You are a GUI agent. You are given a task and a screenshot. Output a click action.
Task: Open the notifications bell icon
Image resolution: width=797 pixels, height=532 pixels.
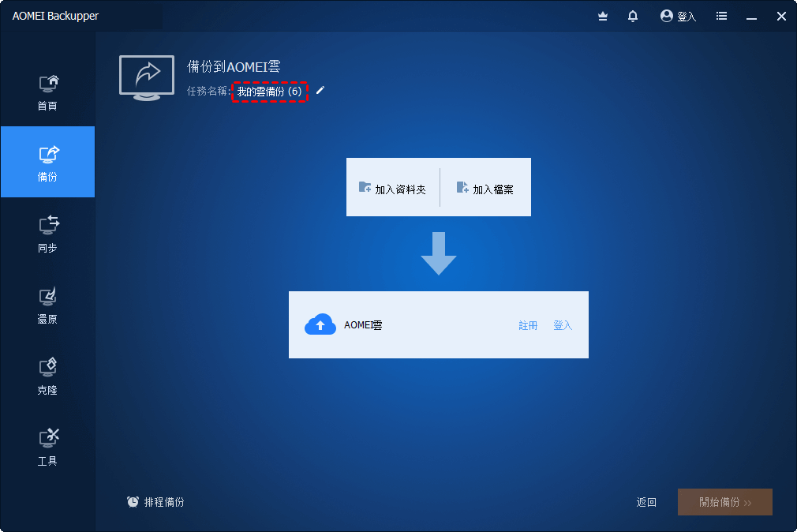click(x=633, y=17)
